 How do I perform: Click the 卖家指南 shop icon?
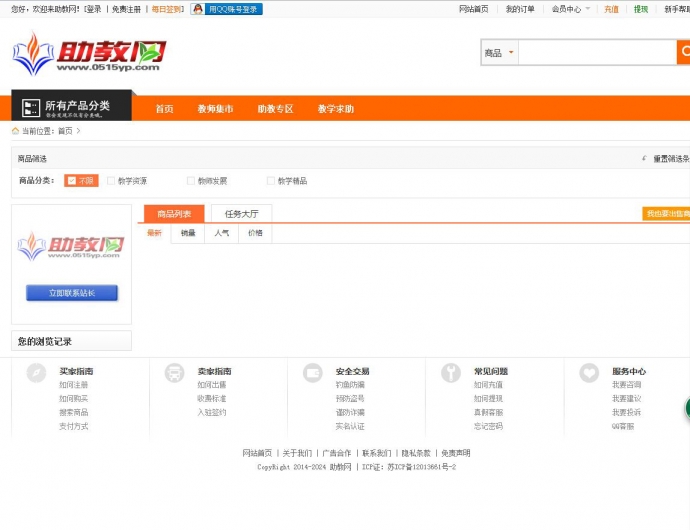pos(174,373)
